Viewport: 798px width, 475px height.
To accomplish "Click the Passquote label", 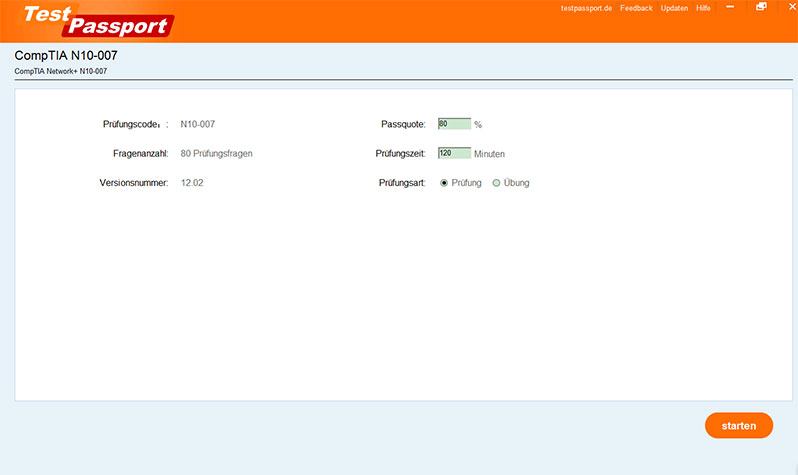I will [403, 124].
